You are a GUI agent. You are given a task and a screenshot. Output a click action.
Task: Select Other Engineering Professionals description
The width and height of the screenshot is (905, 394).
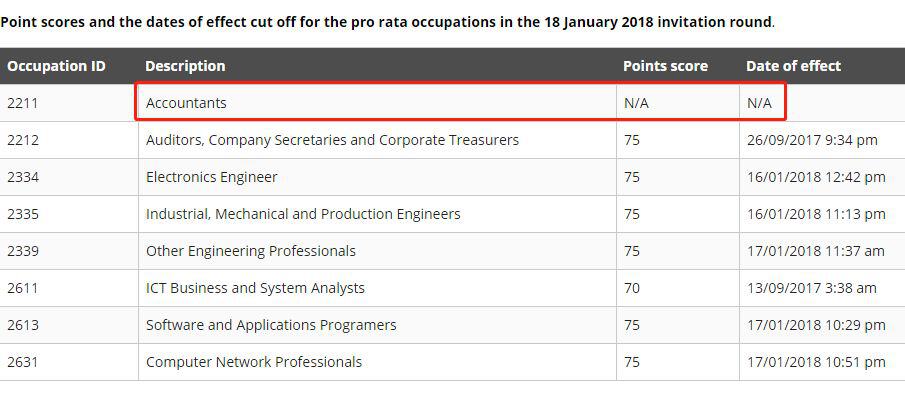click(x=250, y=251)
